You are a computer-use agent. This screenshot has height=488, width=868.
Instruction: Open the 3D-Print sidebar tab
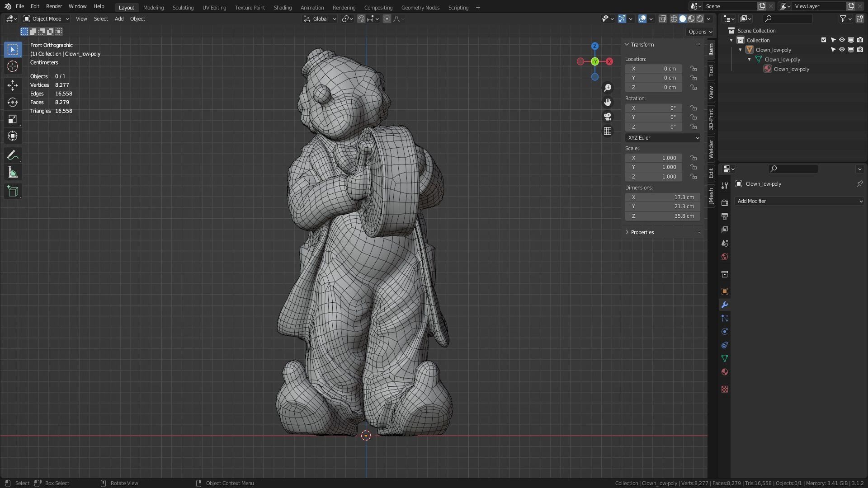click(711, 119)
